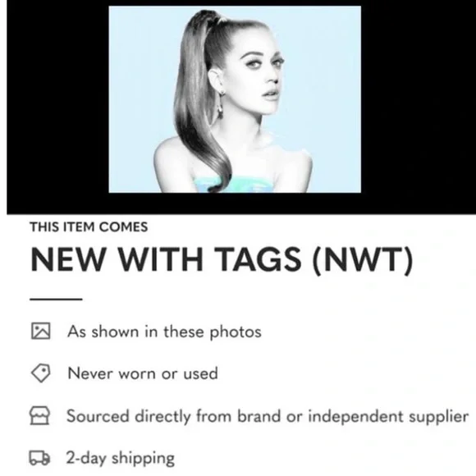Click the '2-day shipping' text
This screenshot has height=476, width=476.
(121, 458)
